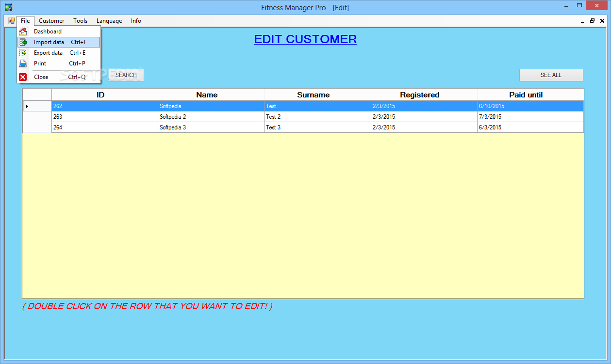Open the Customer menu
The height and width of the screenshot is (364, 611).
51,21
